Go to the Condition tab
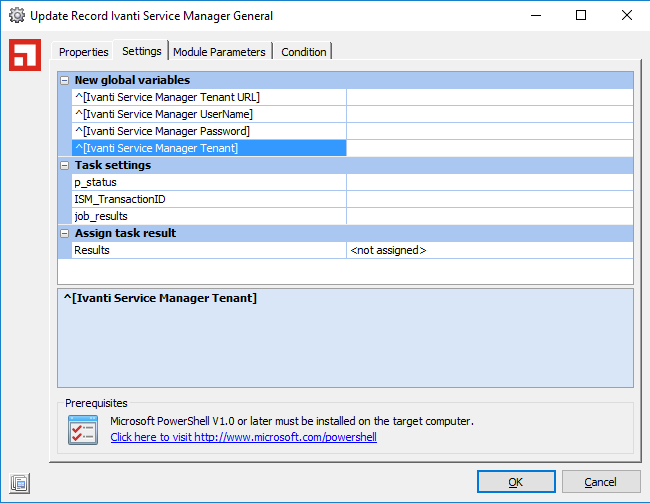Image resolution: width=650 pixels, height=503 pixels. [303, 52]
